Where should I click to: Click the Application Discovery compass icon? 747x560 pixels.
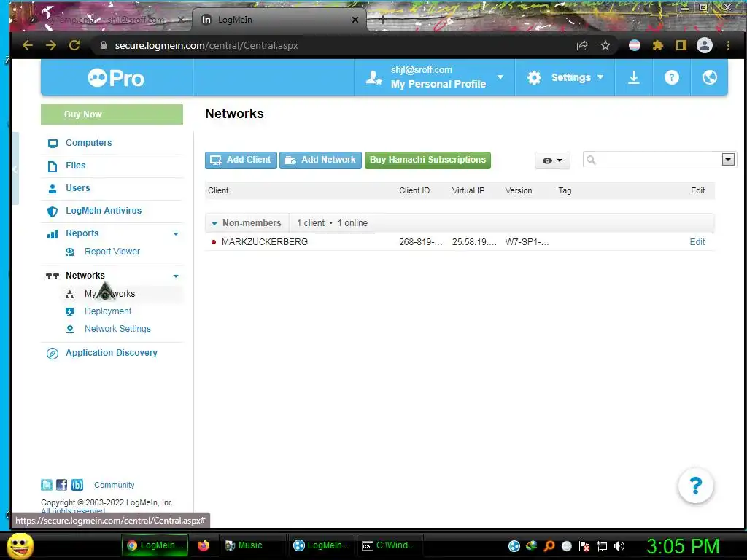point(53,354)
